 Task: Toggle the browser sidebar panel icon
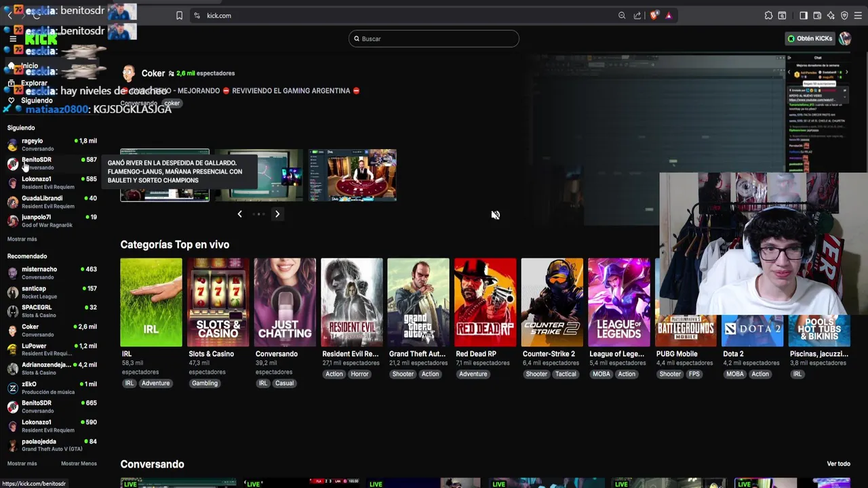(x=804, y=16)
